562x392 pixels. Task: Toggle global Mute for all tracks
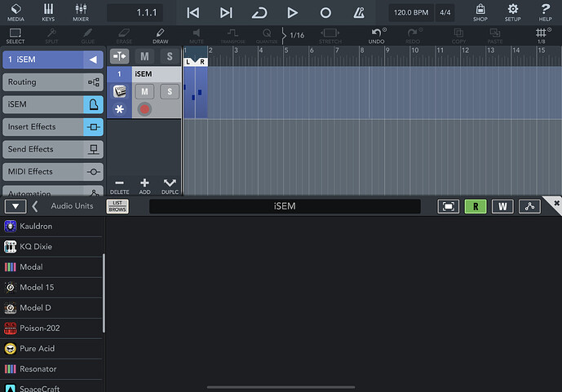pos(144,56)
